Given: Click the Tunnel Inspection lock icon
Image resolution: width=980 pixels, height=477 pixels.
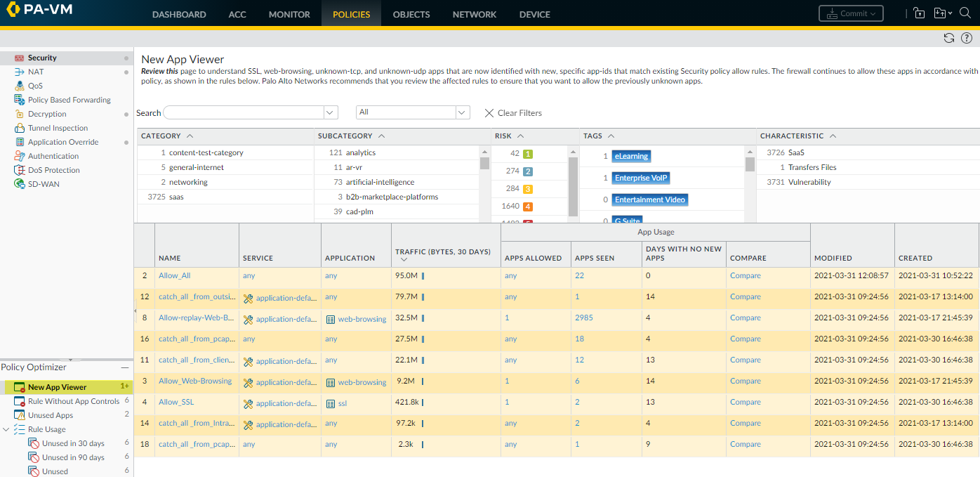Looking at the screenshot, I should 19,128.
